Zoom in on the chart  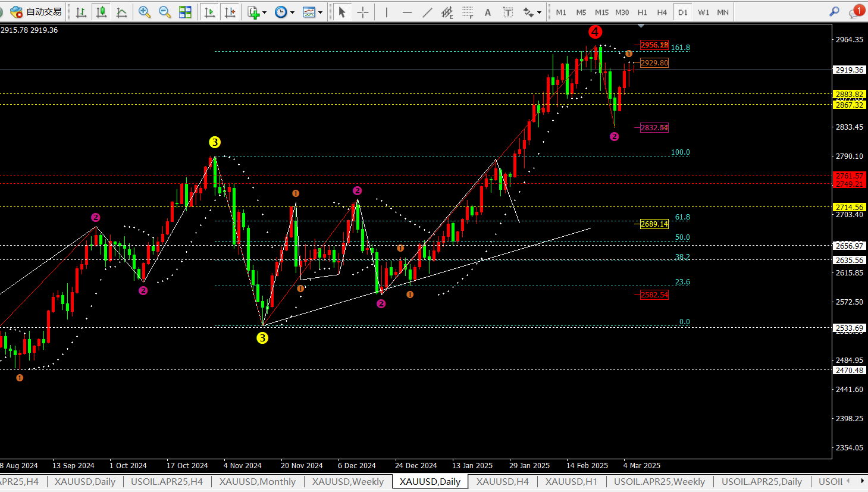tap(144, 12)
